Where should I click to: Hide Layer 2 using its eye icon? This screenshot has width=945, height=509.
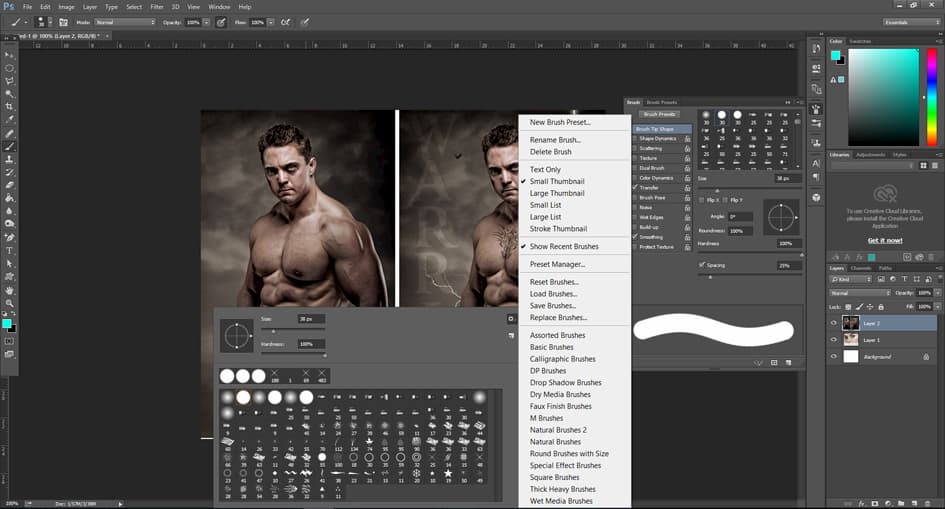coord(834,324)
